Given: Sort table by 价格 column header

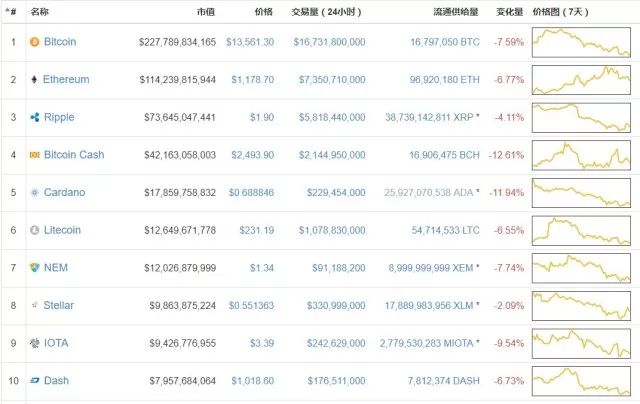Looking at the screenshot, I should [x=263, y=12].
